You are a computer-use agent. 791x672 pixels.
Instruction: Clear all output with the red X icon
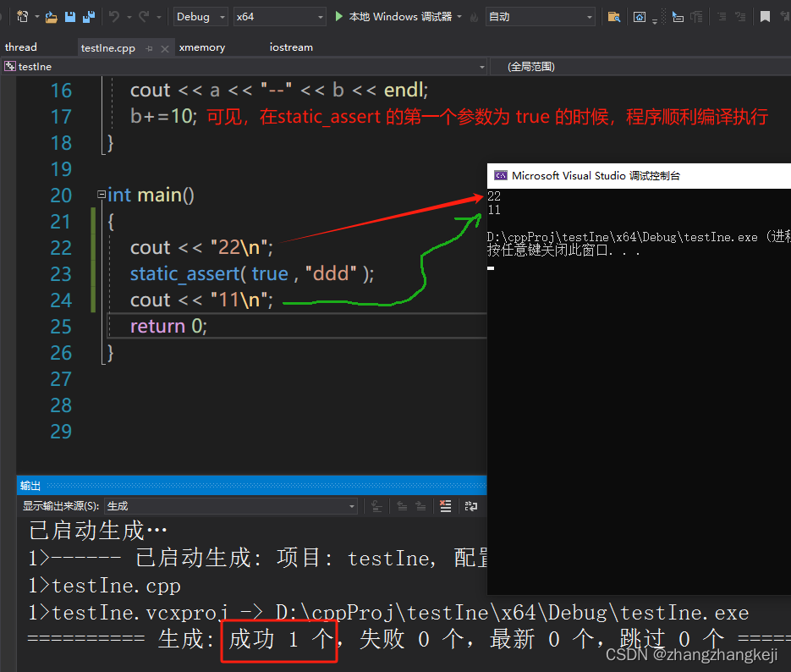446,506
